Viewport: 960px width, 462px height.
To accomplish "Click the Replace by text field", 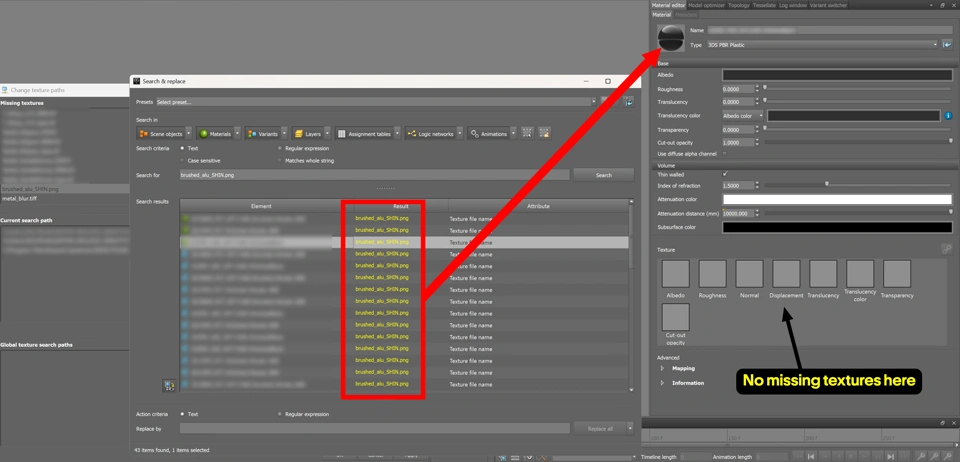I will click(x=374, y=429).
